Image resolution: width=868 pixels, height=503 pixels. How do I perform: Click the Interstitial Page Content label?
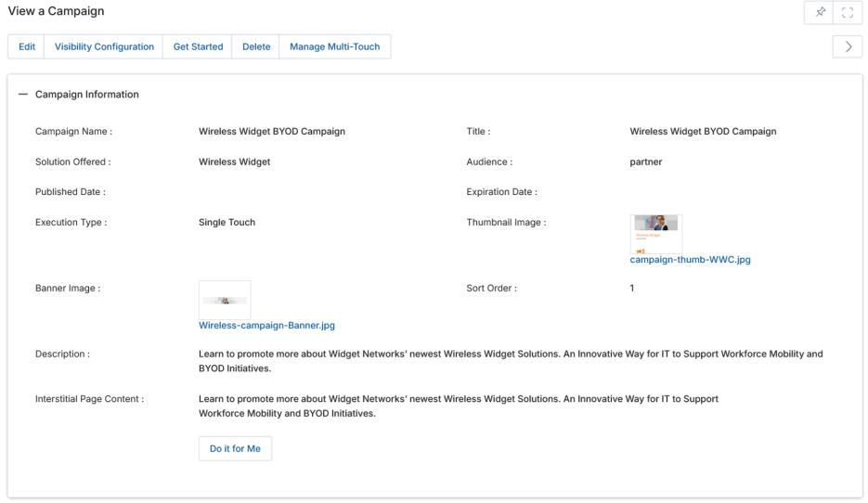pos(90,398)
